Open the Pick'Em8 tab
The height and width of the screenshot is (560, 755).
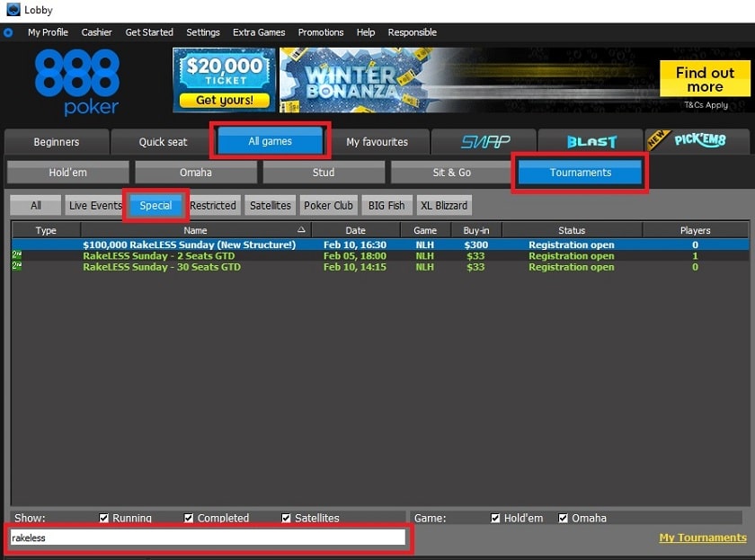click(697, 141)
